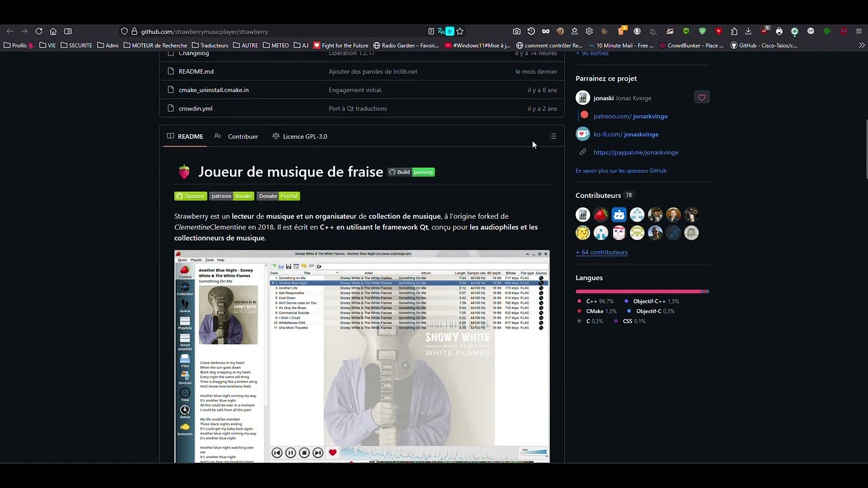The height and width of the screenshot is (488, 868).
Task: Open the browser home page
Action: point(53,31)
